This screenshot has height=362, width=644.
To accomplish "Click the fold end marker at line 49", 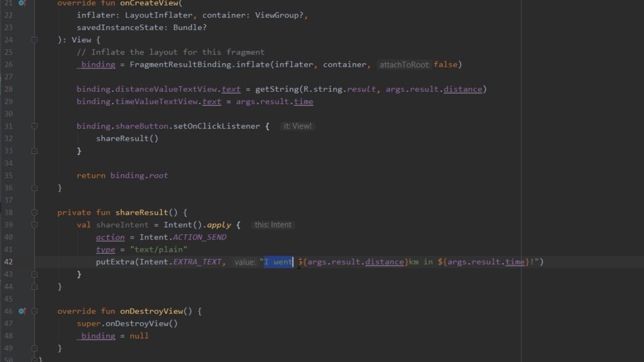I will click(34, 348).
